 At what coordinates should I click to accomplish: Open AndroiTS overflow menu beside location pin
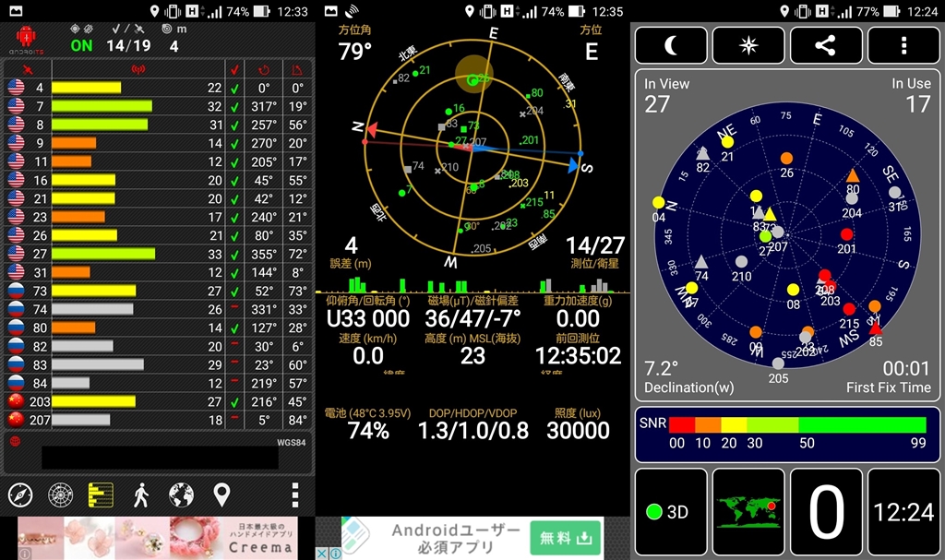pos(294,494)
